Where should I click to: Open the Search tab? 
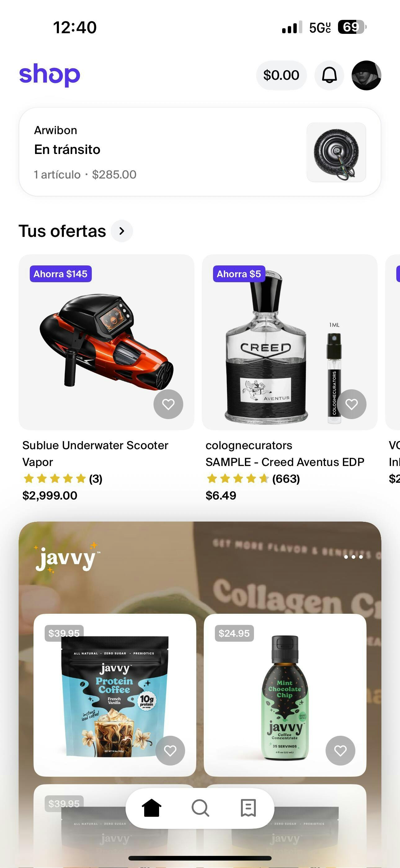coord(200,808)
